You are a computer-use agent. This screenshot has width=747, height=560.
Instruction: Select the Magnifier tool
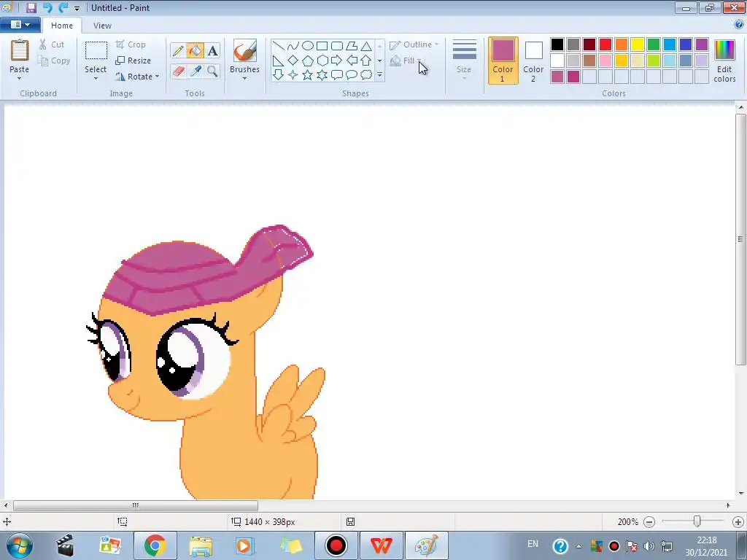coord(212,71)
